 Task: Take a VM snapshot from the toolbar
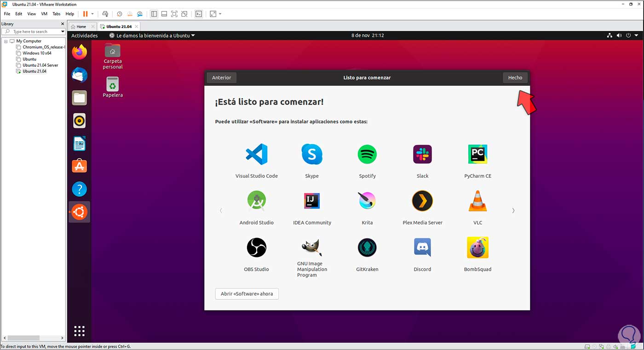[120, 14]
